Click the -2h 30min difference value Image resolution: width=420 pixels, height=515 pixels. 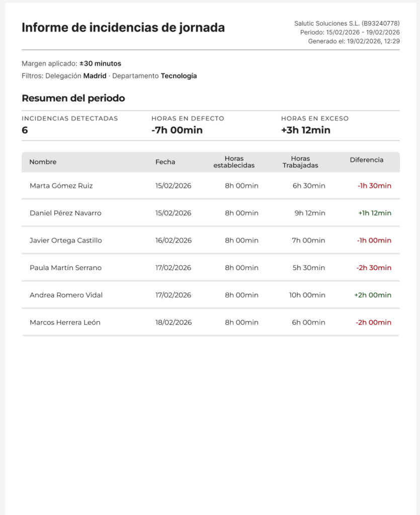[x=374, y=268]
